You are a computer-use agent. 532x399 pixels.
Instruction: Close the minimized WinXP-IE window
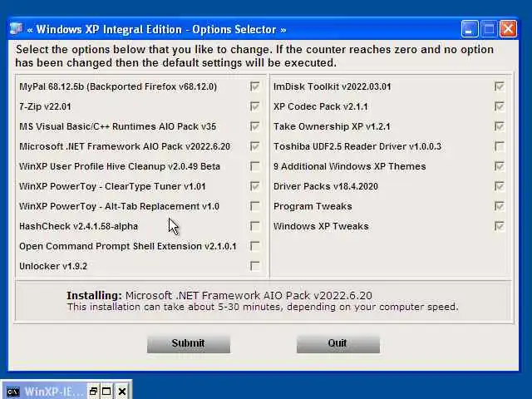click(x=122, y=392)
